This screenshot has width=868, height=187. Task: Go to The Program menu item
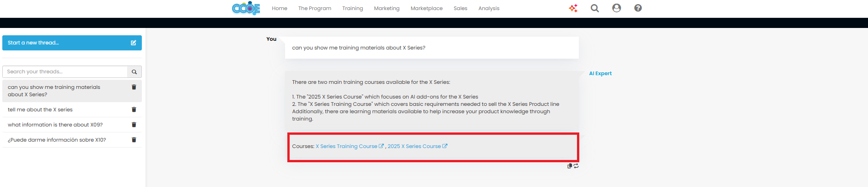pyautogui.click(x=314, y=8)
